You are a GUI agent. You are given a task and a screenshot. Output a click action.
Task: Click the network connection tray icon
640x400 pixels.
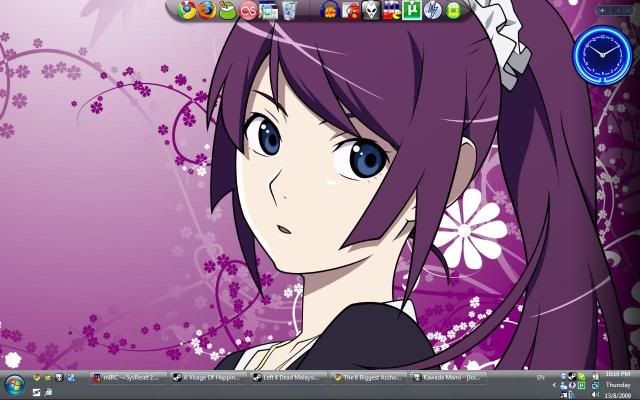tap(596, 385)
